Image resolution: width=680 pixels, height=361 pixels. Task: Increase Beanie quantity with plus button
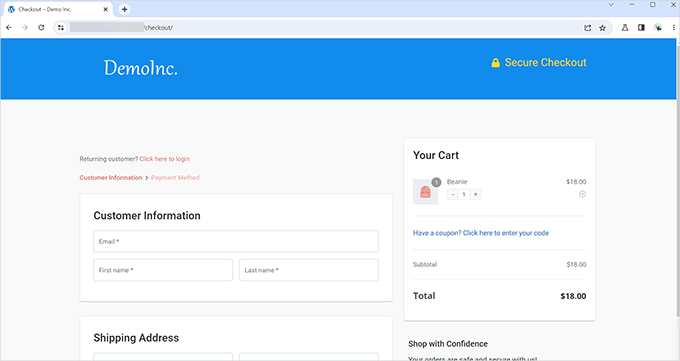[x=475, y=194]
